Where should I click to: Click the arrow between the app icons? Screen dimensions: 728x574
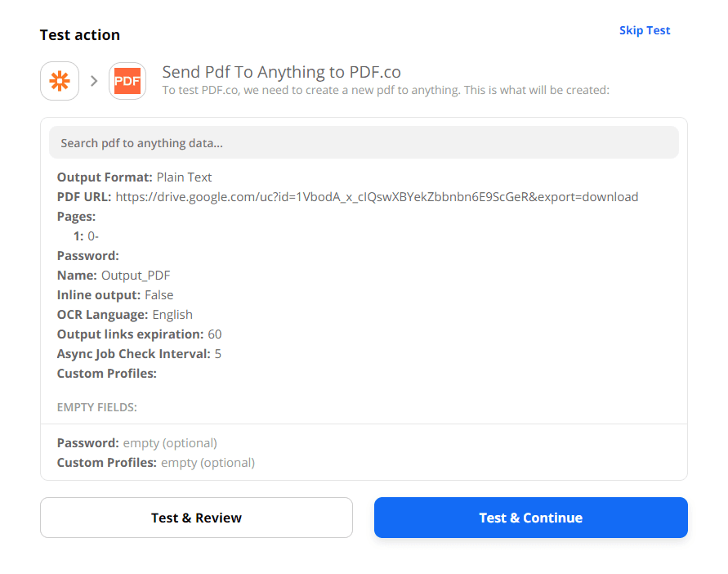[x=94, y=81]
